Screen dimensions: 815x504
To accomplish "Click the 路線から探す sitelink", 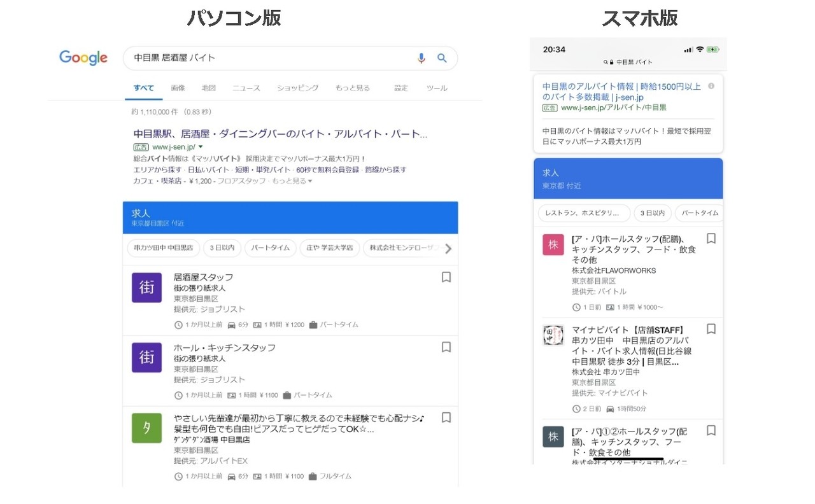I will tap(387, 170).
